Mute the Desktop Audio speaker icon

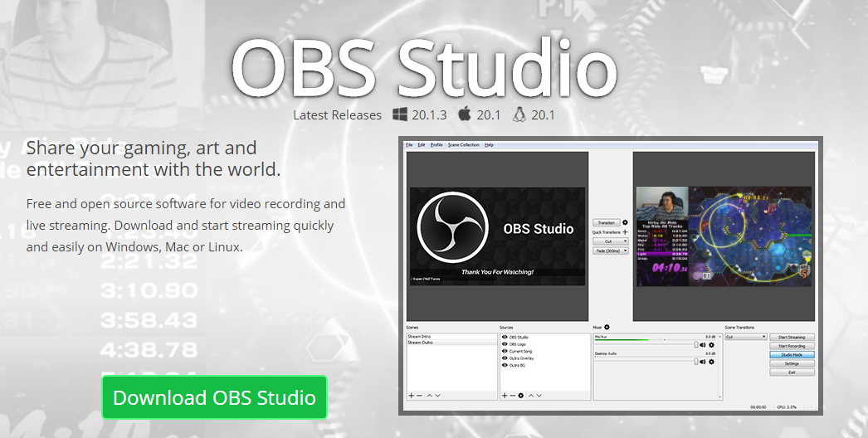point(703,362)
